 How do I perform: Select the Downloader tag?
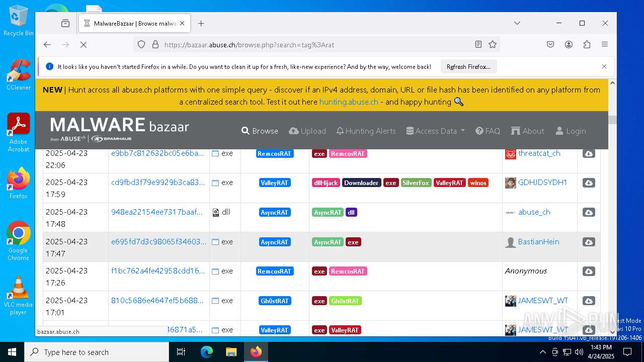[x=361, y=183]
